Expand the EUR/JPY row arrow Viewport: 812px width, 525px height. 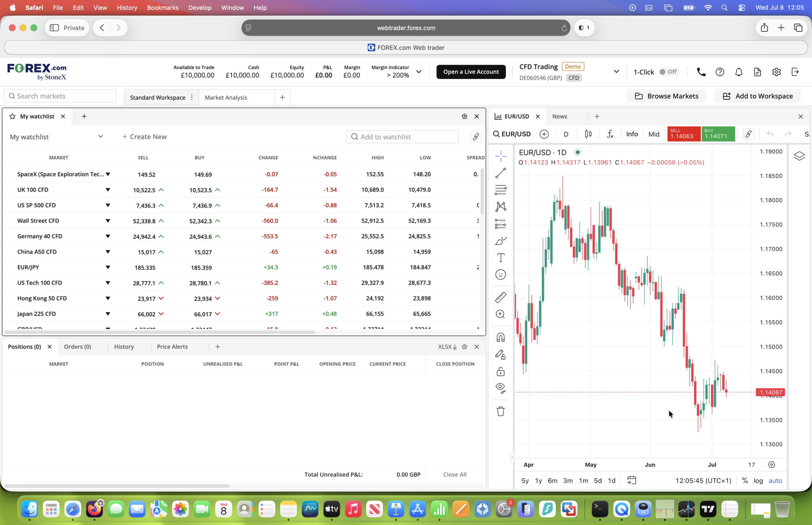point(108,267)
